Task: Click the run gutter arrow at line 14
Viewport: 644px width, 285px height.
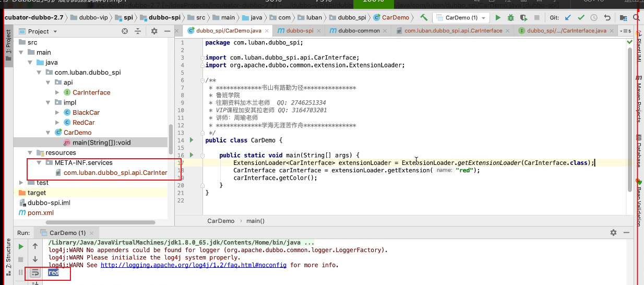Action: tap(192, 140)
